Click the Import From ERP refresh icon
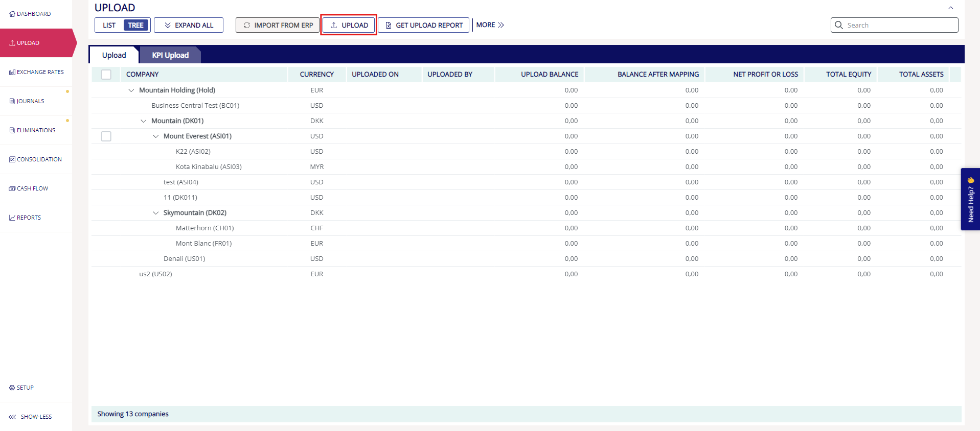Image resolution: width=980 pixels, height=431 pixels. coord(247,25)
